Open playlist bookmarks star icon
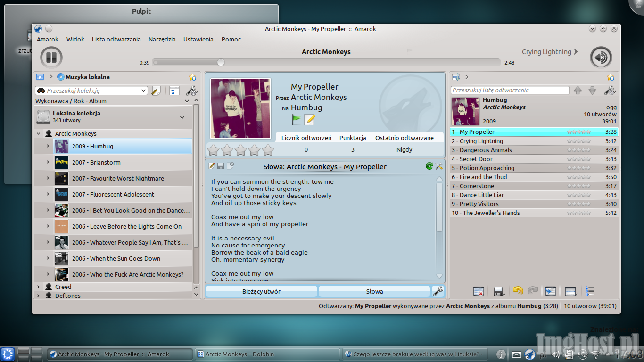Screen dimensions: 644x362 (x=611, y=77)
